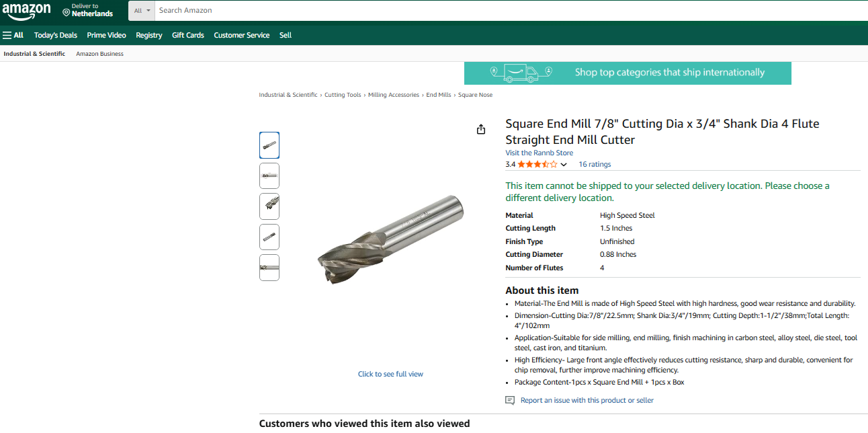Open the delivery location pin icon
The image size is (868, 433).
tap(66, 13)
